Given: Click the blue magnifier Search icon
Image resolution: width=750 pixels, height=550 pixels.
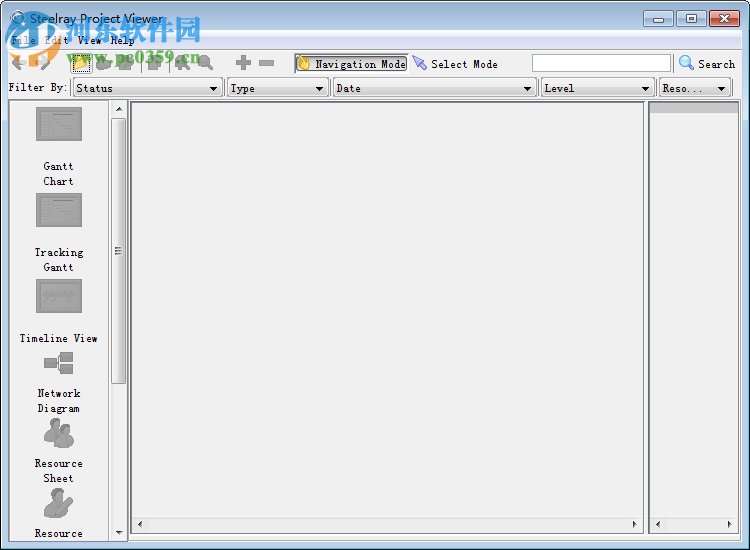Looking at the screenshot, I should coord(686,63).
